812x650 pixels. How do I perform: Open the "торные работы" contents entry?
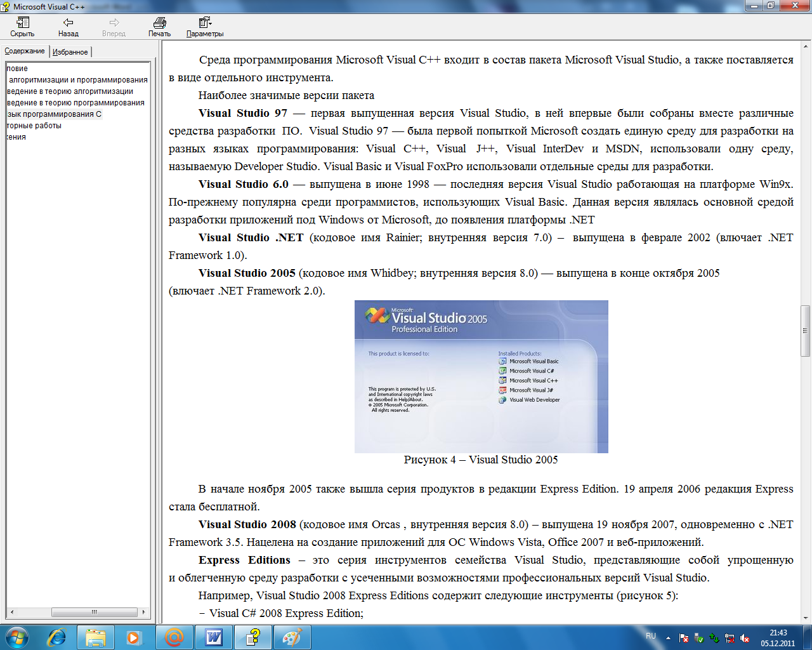tap(34, 126)
